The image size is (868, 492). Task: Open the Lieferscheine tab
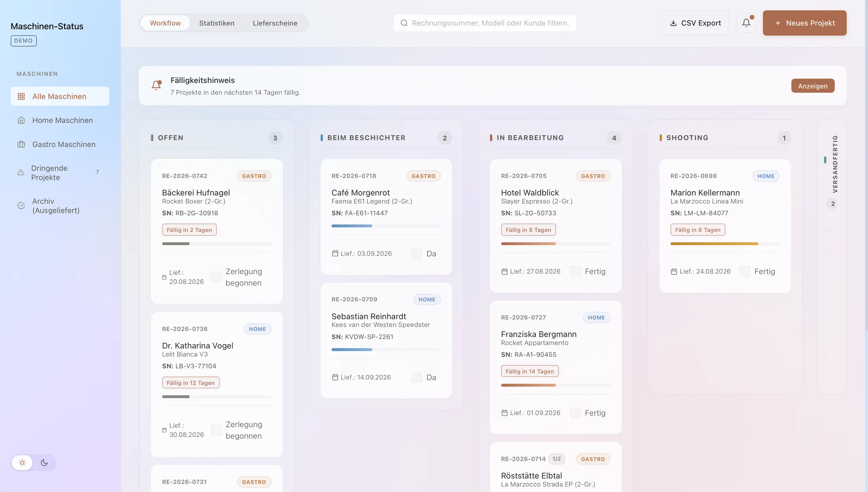coord(275,23)
